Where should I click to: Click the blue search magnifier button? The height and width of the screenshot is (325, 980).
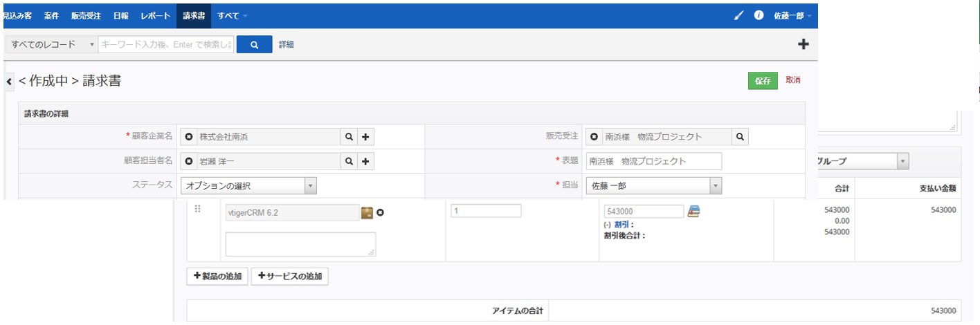254,44
